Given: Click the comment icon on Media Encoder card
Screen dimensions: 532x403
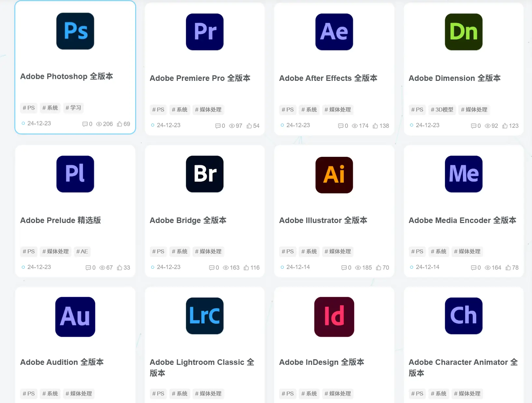Looking at the screenshot, I should 474,268.
